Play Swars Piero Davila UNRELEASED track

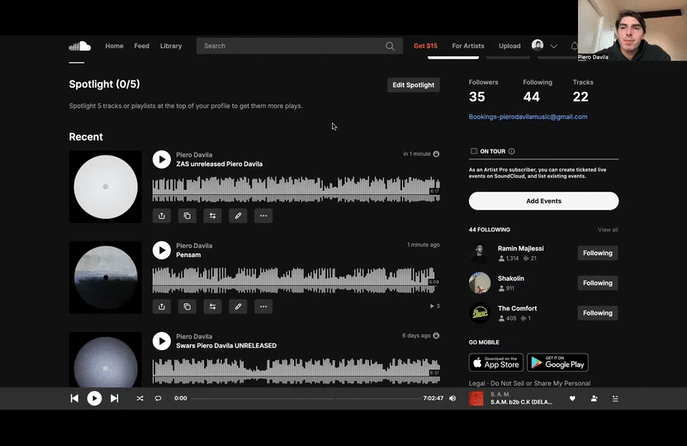coord(162,341)
